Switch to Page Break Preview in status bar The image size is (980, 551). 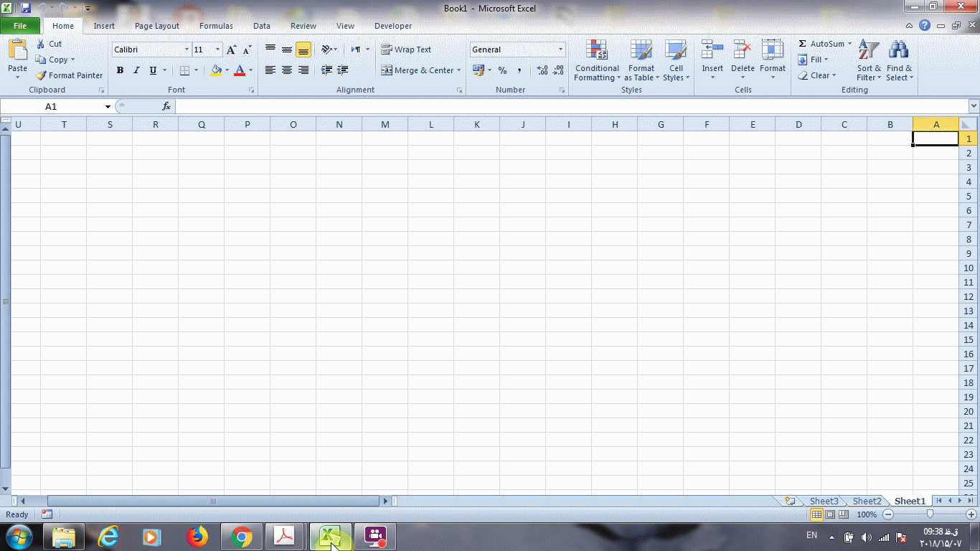click(x=844, y=514)
